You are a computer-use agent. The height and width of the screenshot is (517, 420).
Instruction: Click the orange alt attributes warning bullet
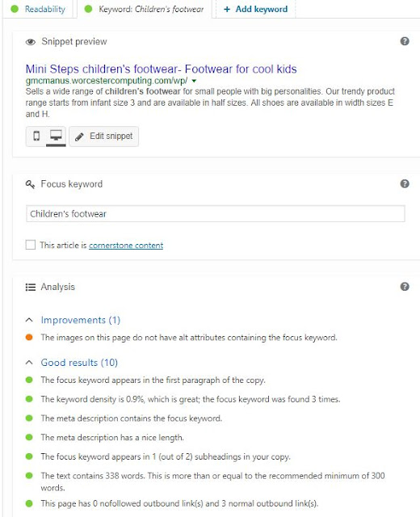pos(29,338)
